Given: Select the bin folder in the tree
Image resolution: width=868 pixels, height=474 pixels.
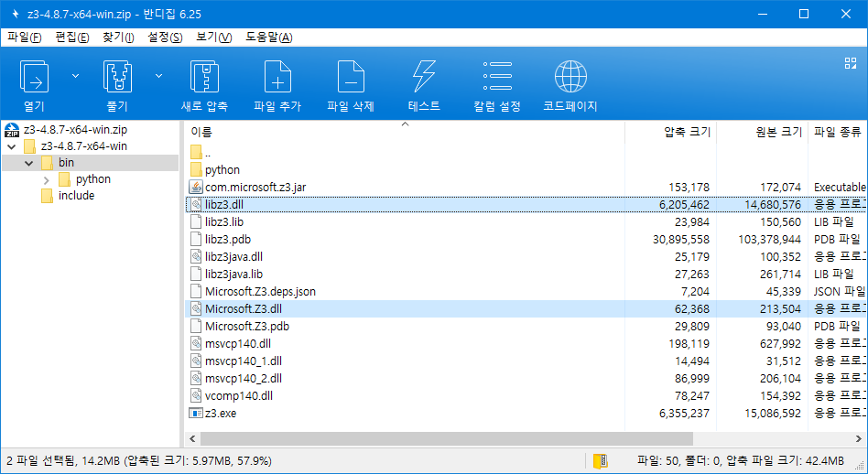Looking at the screenshot, I should (66, 163).
